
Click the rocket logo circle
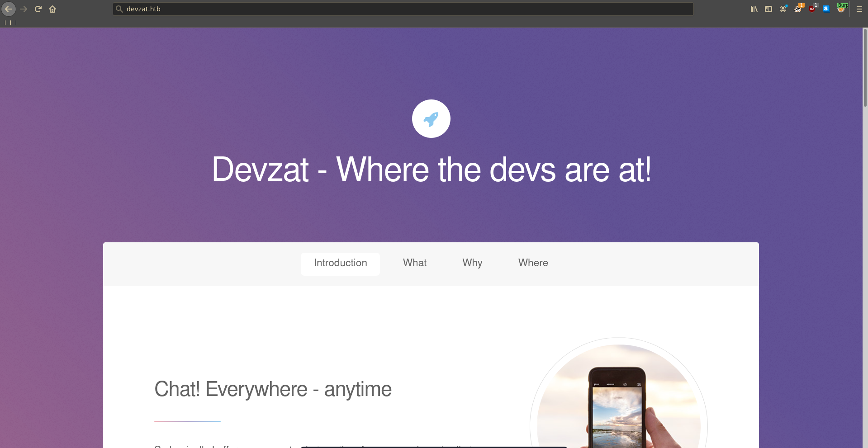(x=431, y=119)
